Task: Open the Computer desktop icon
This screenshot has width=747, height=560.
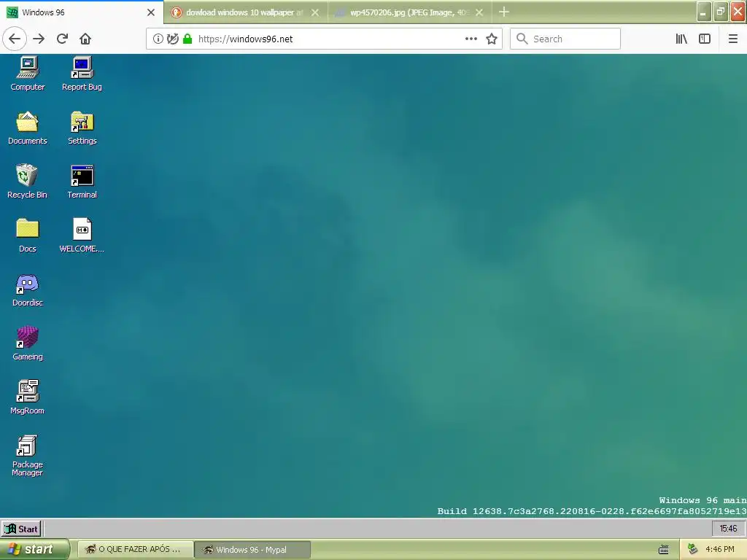Action: pyautogui.click(x=28, y=74)
